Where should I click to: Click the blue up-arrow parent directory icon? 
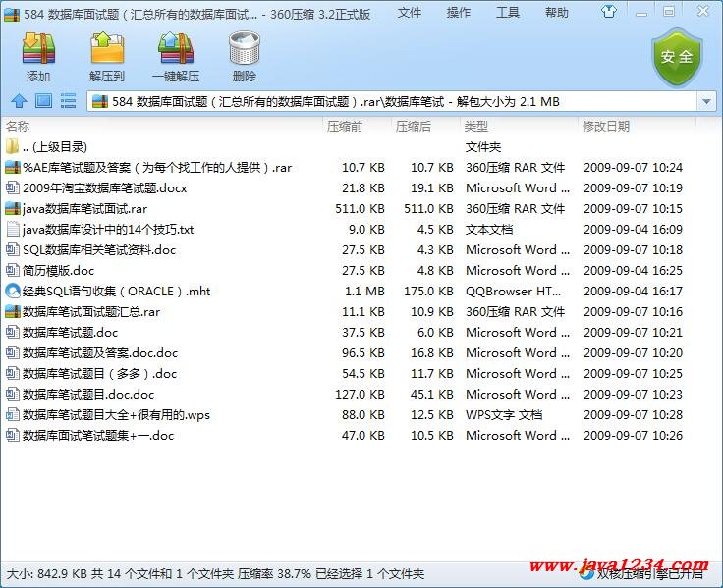pos(19,100)
